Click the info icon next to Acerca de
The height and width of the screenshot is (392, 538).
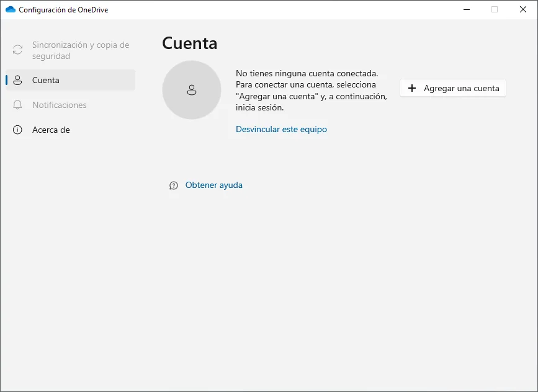17,130
